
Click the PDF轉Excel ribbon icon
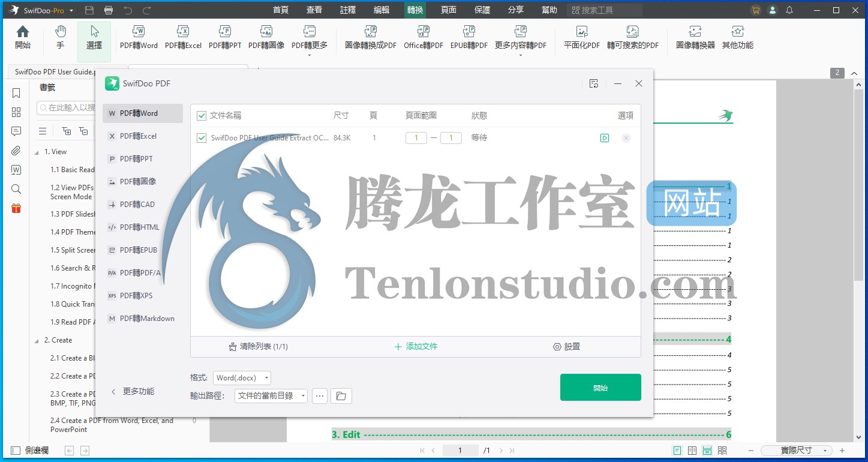[x=183, y=37]
